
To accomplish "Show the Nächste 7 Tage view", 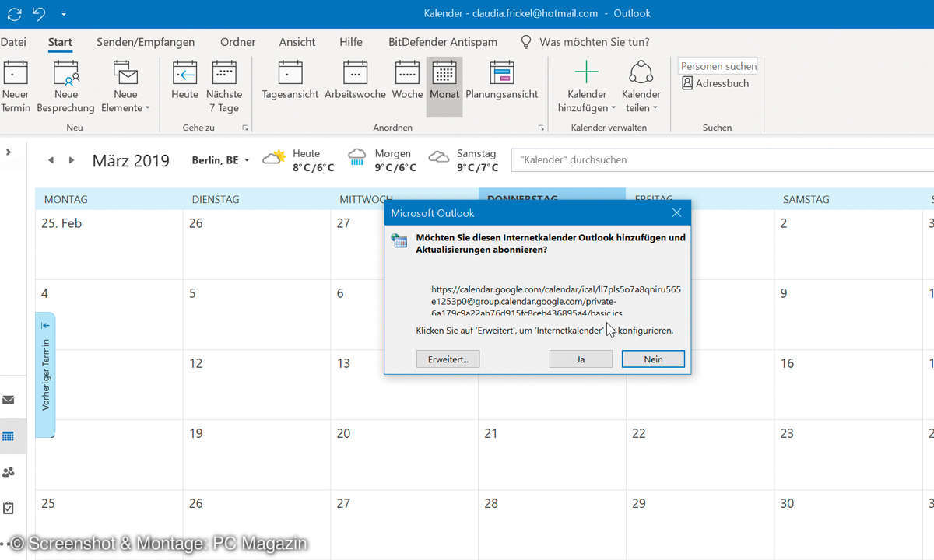I will coord(224,86).
